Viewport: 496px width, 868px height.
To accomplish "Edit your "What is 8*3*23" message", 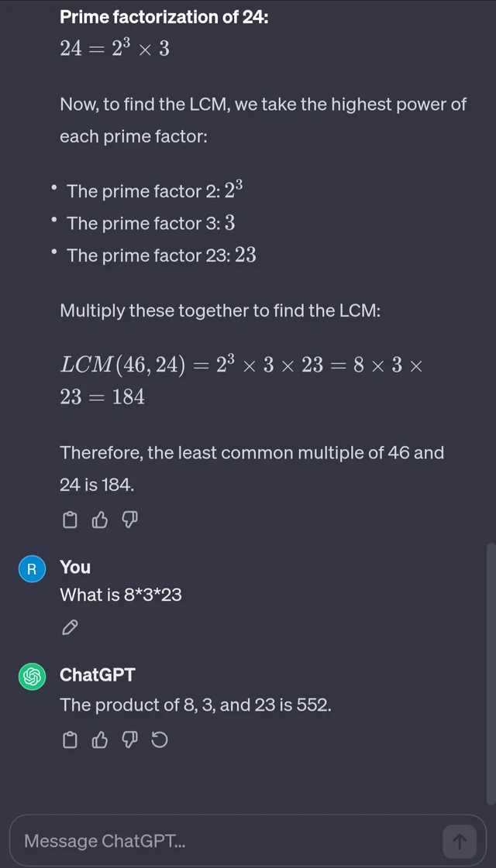I will 69,627.
